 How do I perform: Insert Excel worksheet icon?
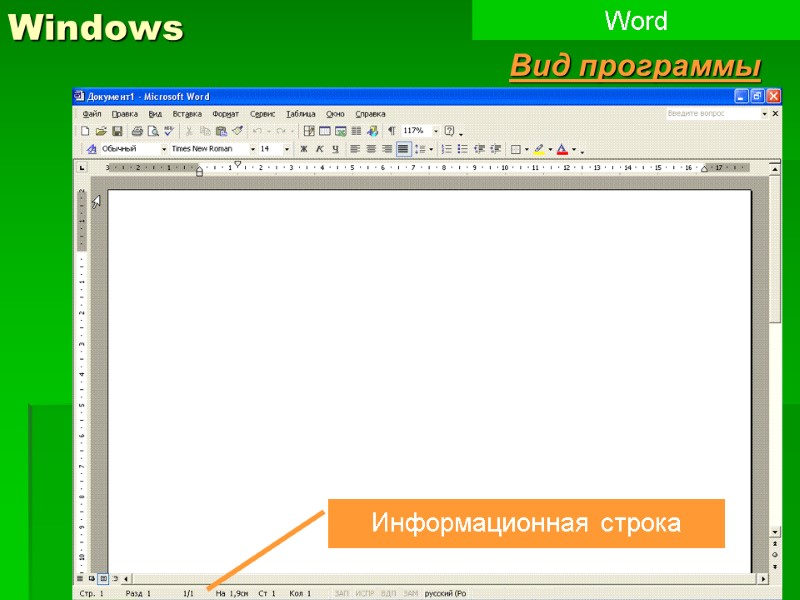340,131
